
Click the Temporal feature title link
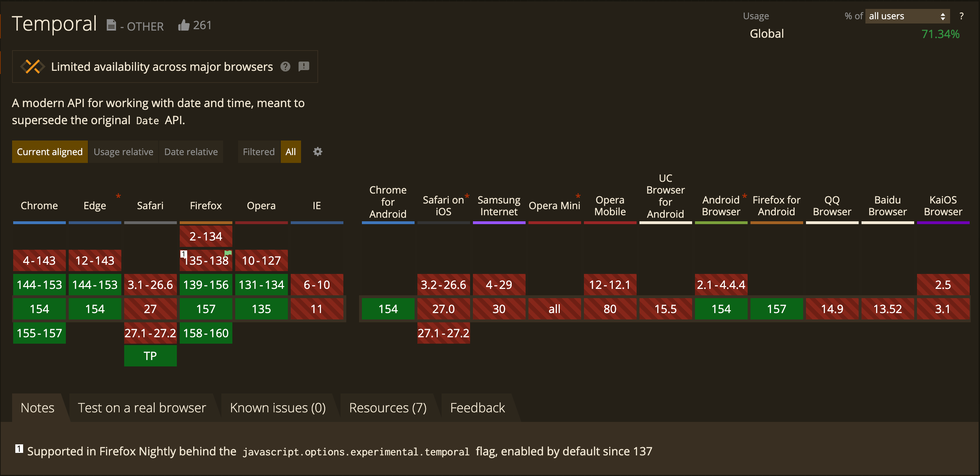coord(54,23)
